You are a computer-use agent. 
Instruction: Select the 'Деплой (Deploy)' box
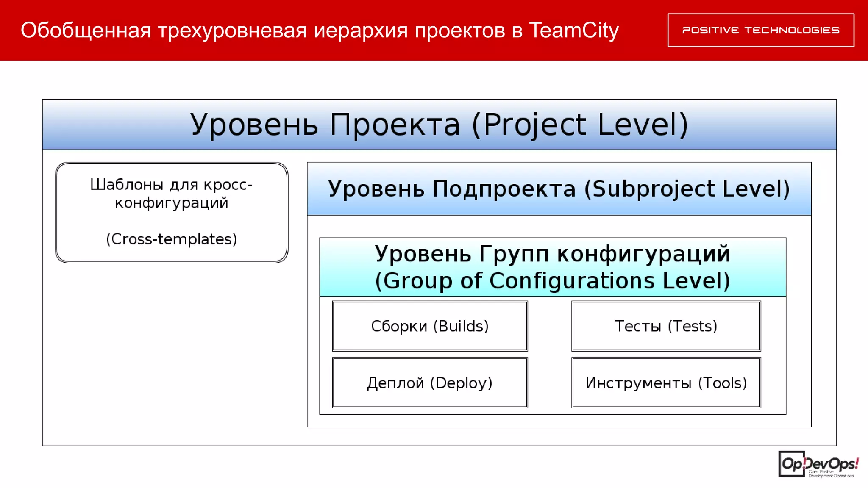click(x=430, y=383)
